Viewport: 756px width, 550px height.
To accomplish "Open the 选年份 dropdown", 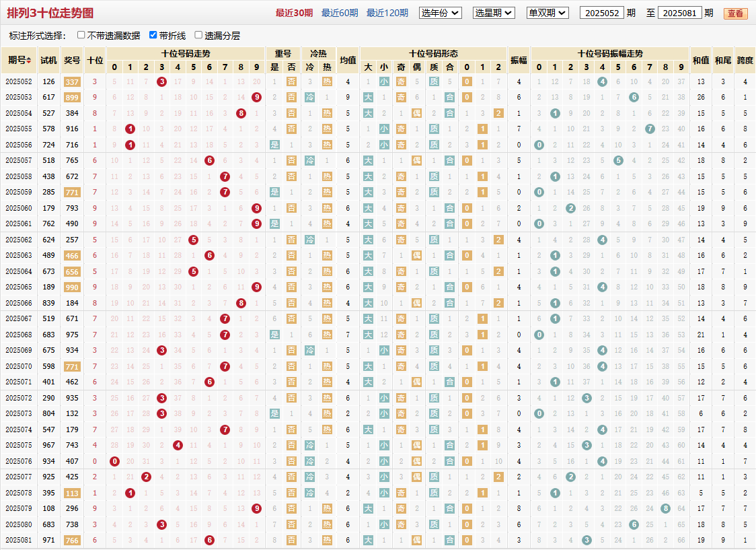I will tap(441, 13).
